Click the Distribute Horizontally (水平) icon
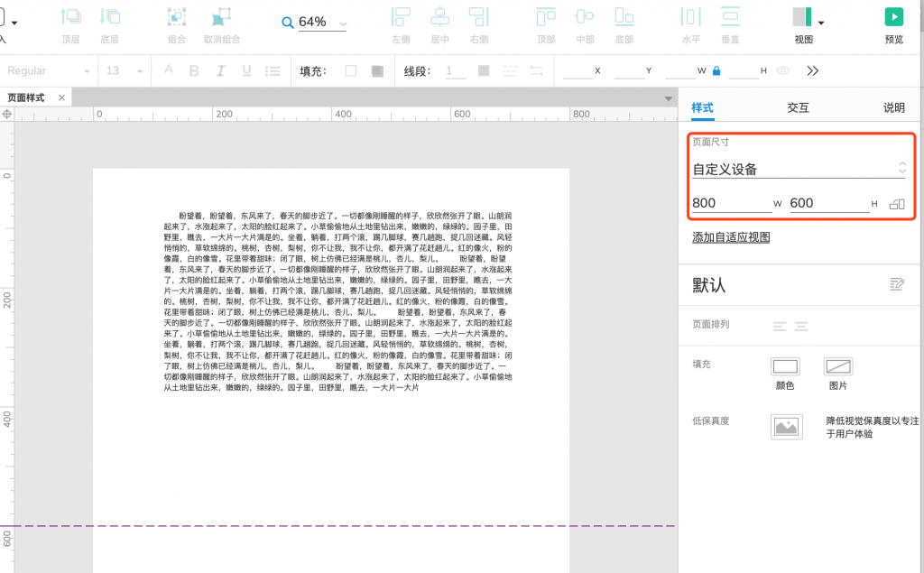The height and width of the screenshot is (573, 924). (x=690, y=17)
